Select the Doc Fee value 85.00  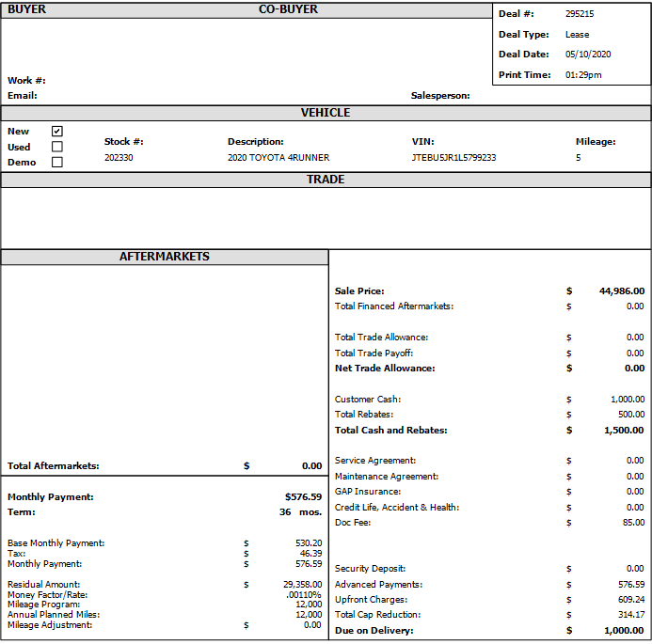(631, 523)
